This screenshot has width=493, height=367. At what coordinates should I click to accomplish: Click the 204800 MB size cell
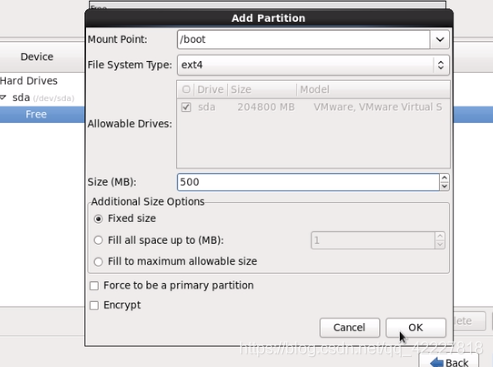(x=266, y=107)
